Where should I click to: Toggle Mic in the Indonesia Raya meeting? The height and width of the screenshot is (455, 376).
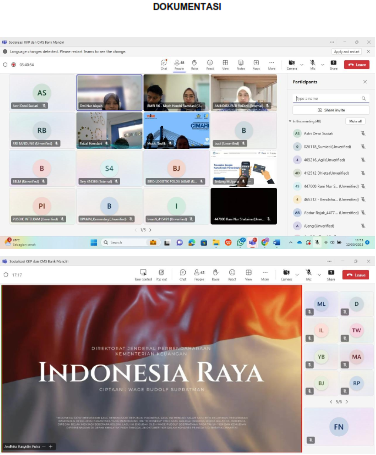click(x=309, y=275)
